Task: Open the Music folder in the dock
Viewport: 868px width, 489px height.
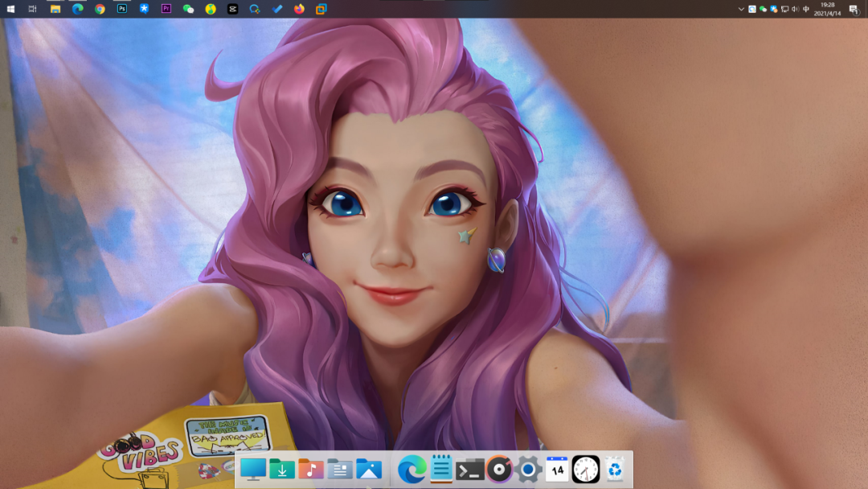Action: click(311, 469)
